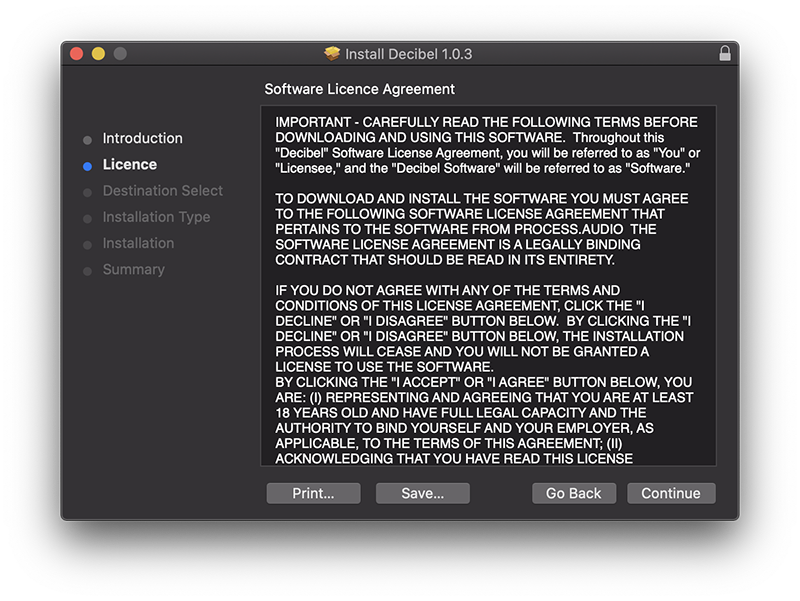Screen dimensions: 800x601
Task: Click the Destination Select step label
Action: [163, 191]
